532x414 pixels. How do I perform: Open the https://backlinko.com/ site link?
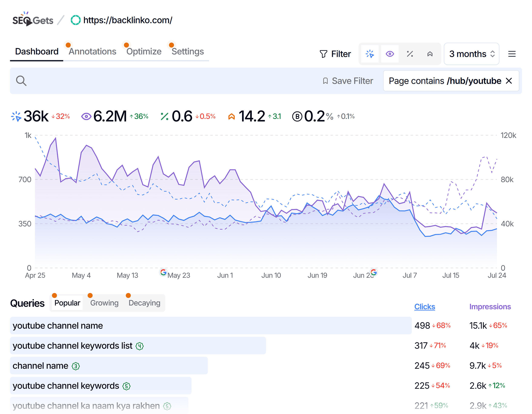pos(128,20)
